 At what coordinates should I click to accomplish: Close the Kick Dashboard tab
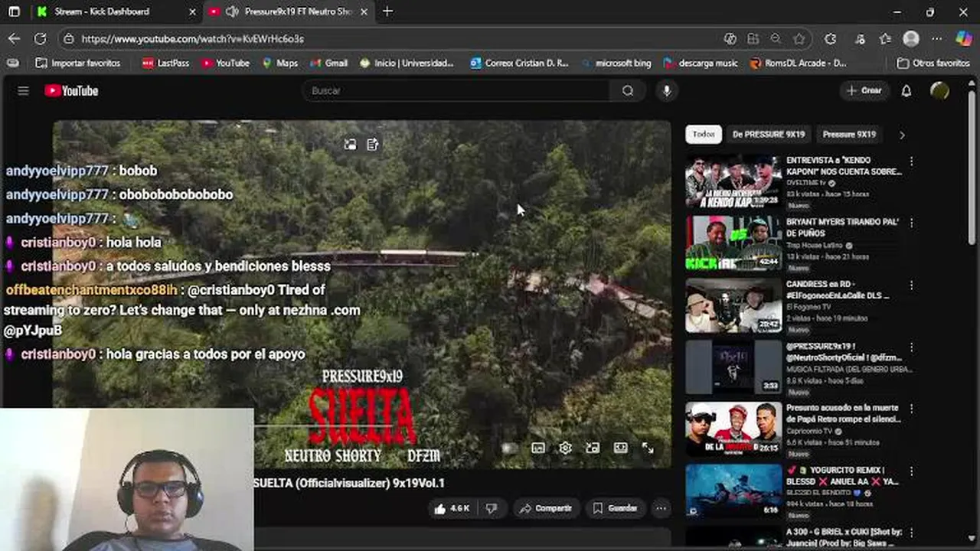[x=192, y=11]
